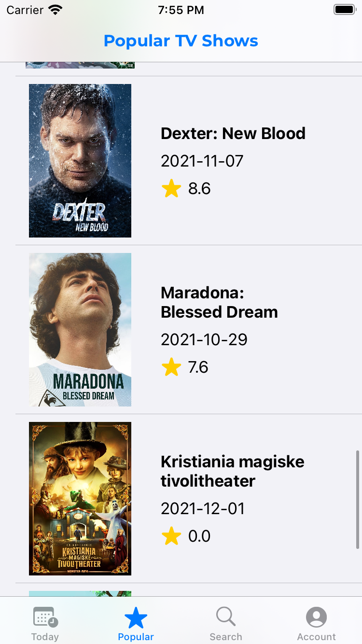Tap the star icon beside rating 7.6
This screenshot has width=362, height=644.
pyautogui.click(x=171, y=367)
